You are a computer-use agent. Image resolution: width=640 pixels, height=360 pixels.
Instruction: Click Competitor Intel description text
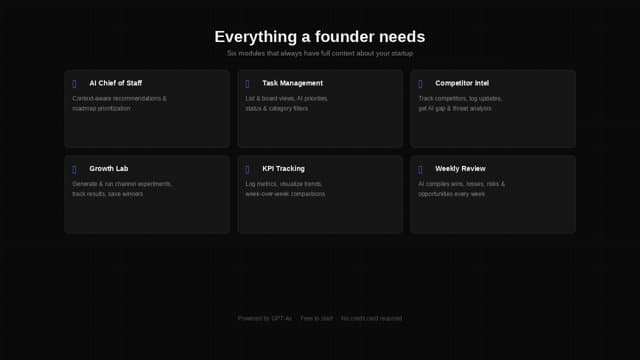coord(460,104)
